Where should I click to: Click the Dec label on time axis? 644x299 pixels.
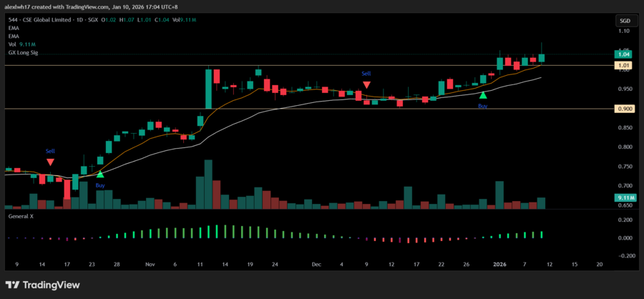pos(316,264)
